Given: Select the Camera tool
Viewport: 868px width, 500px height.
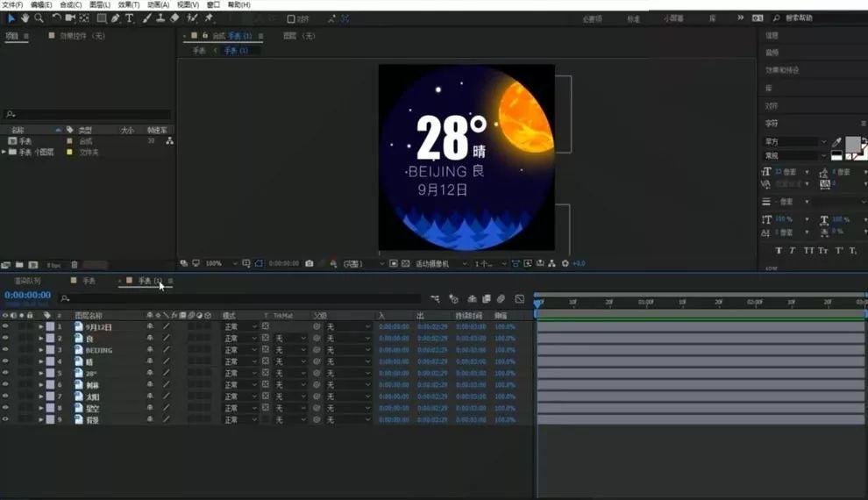Looking at the screenshot, I should (x=70, y=18).
